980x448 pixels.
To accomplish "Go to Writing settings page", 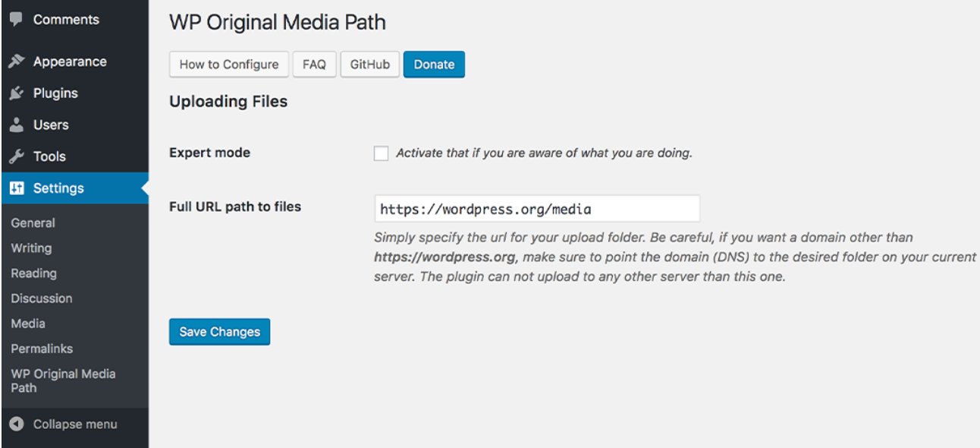I will (x=31, y=248).
